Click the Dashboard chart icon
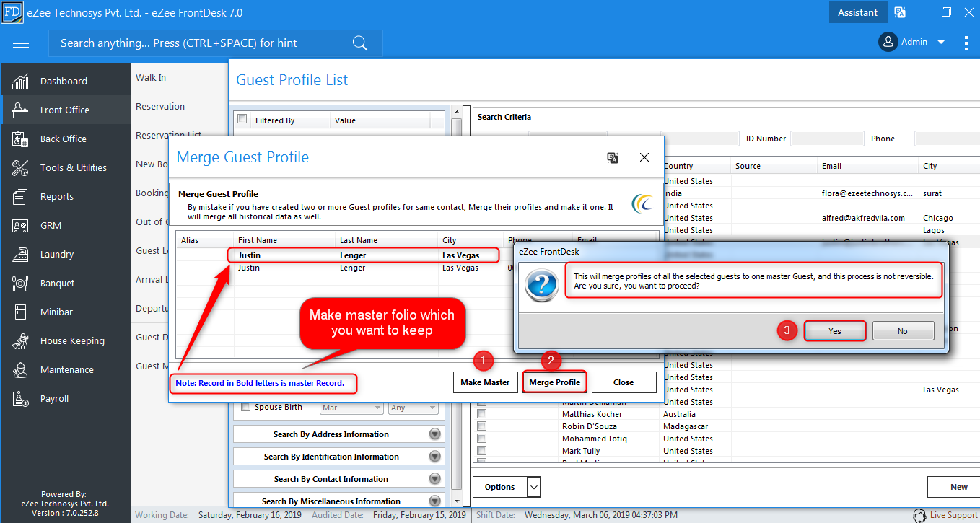 [x=20, y=82]
